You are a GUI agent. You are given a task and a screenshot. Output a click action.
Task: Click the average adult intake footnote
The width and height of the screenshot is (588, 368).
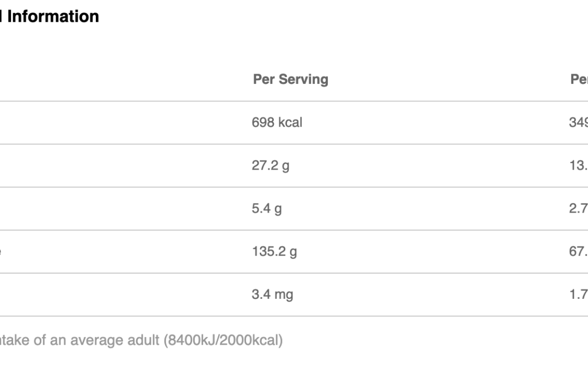tap(141, 341)
